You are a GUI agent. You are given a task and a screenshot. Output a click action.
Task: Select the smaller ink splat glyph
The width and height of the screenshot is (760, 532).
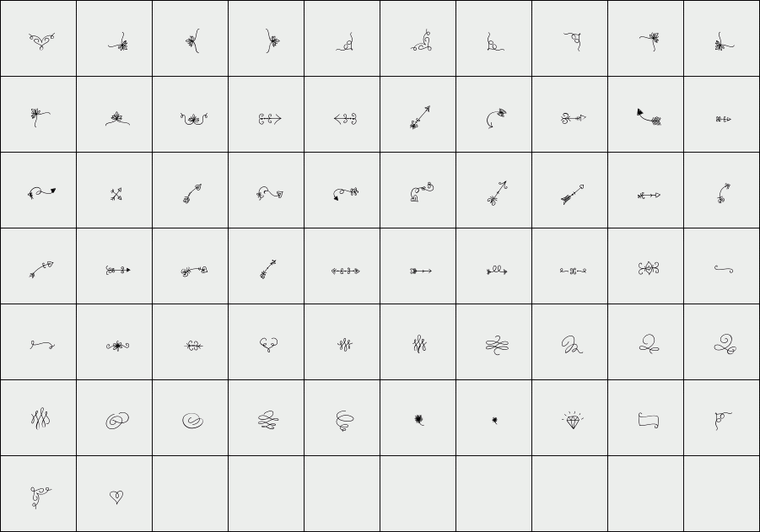click(x=495, y=420)
